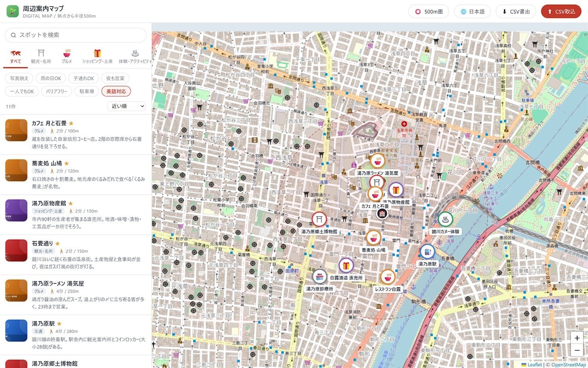
Task: Enable the 夜も営業 filter chip
Action: pyautogui.click(x=116, y=78)
